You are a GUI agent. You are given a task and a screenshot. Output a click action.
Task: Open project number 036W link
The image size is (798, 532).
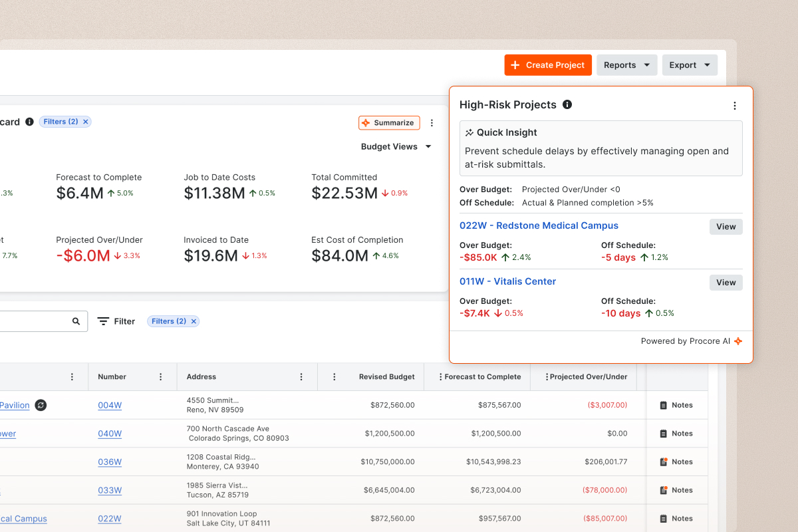(x=110, y=462)
